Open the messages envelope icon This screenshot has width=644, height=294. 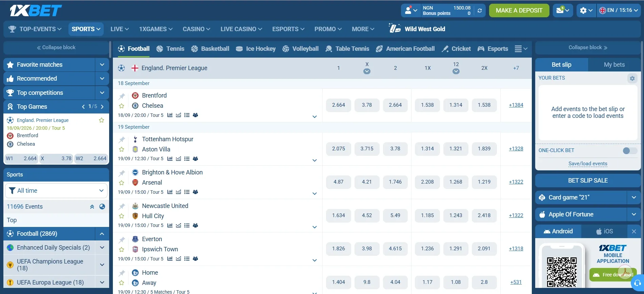click(563, 10)
